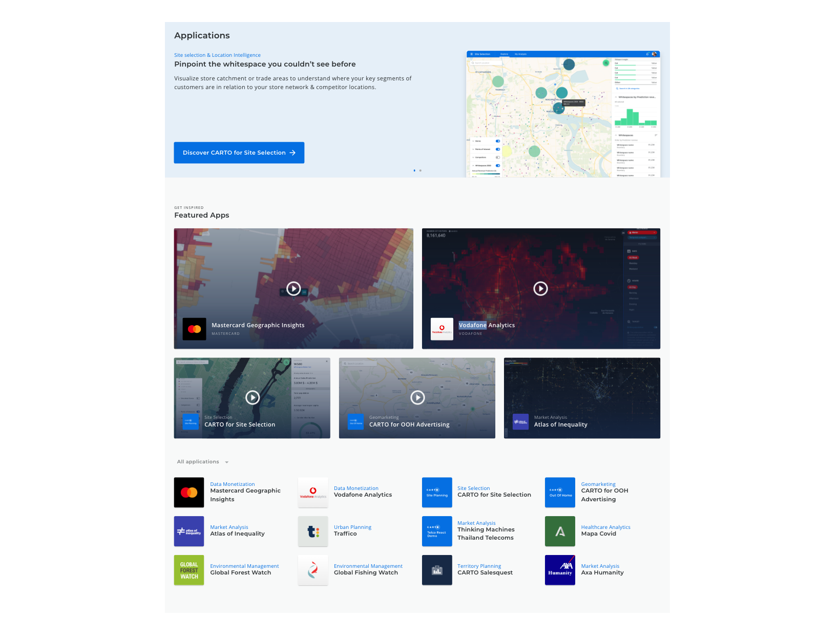This screenshot has width=840, height=639.
Task: Click the Global Forest Watch green icon
Action: pyautogui.click(x=189, y=570)
